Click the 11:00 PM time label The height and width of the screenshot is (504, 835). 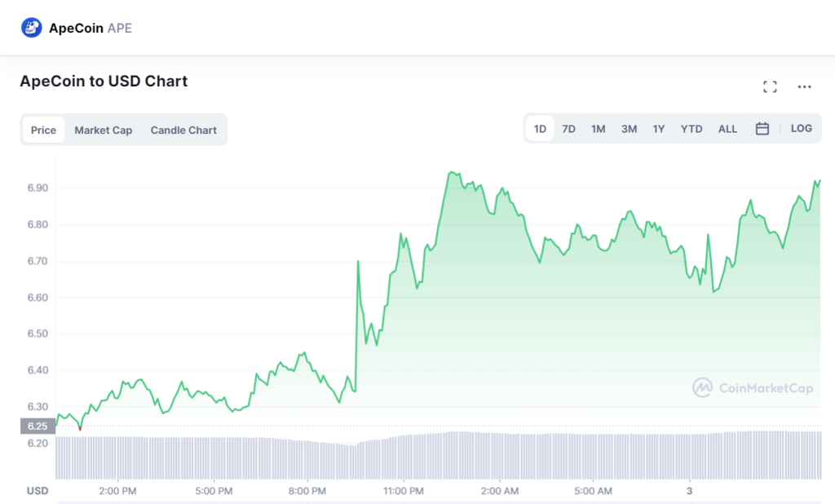click(403, 491)
